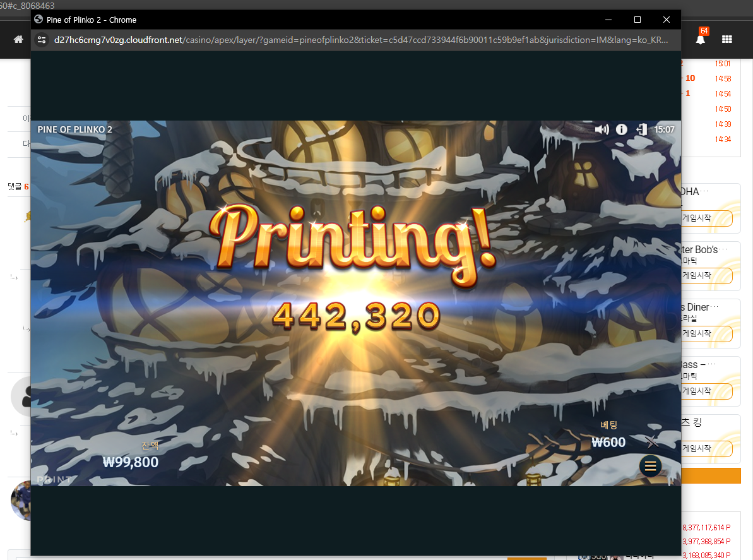Open the grid apps icon

(727, 39)
